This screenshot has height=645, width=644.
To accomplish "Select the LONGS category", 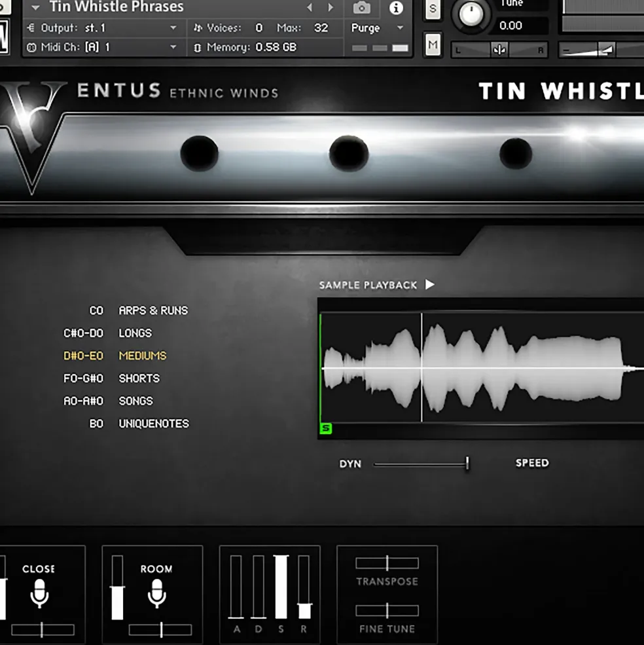I will click(135, 333).
